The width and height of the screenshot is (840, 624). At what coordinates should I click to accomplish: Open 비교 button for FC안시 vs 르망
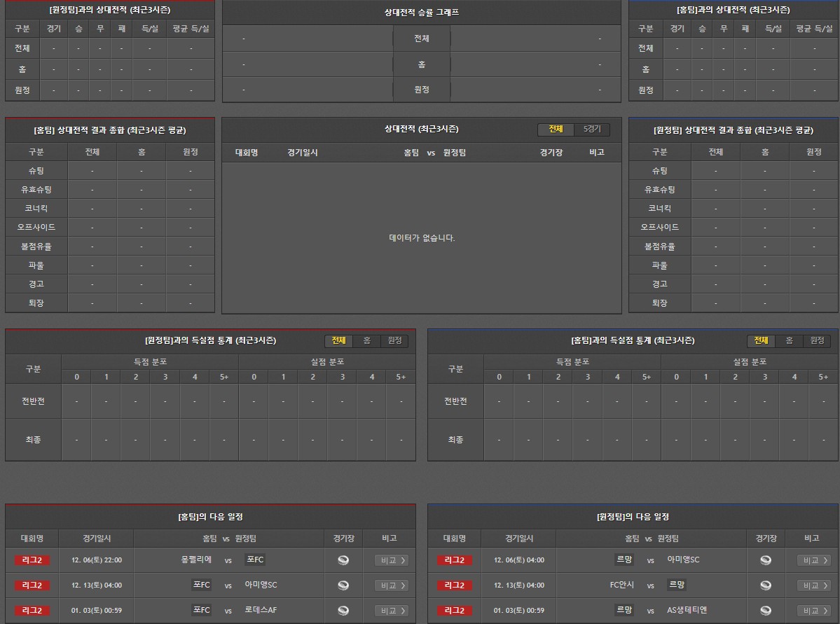click(814, 585)
